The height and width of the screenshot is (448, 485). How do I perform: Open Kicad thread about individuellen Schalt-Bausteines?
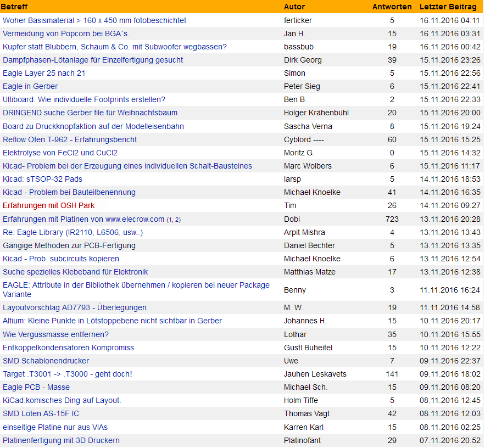[x=127, y=166]
